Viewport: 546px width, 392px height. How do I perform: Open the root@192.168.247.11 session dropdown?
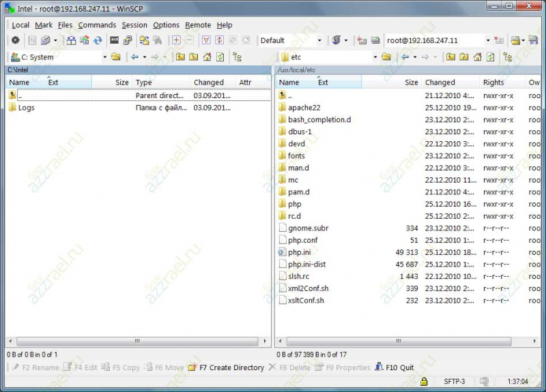click(487, 41)
